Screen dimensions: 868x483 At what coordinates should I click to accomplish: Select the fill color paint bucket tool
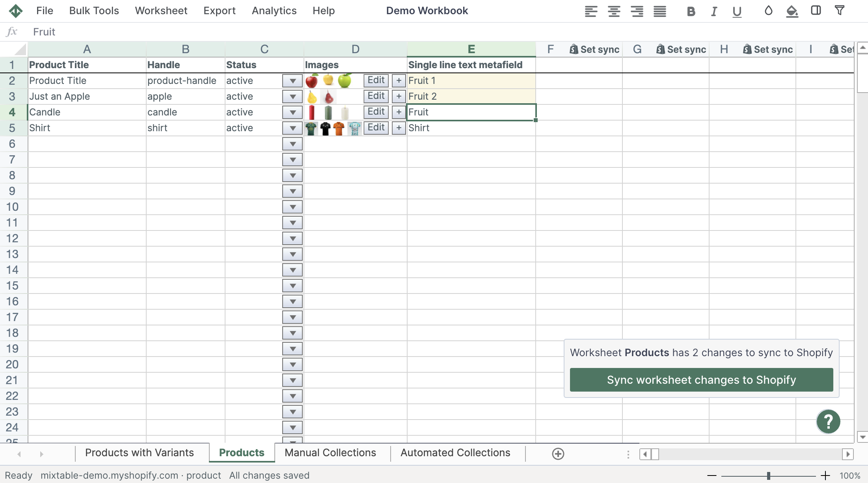(792, 11)
